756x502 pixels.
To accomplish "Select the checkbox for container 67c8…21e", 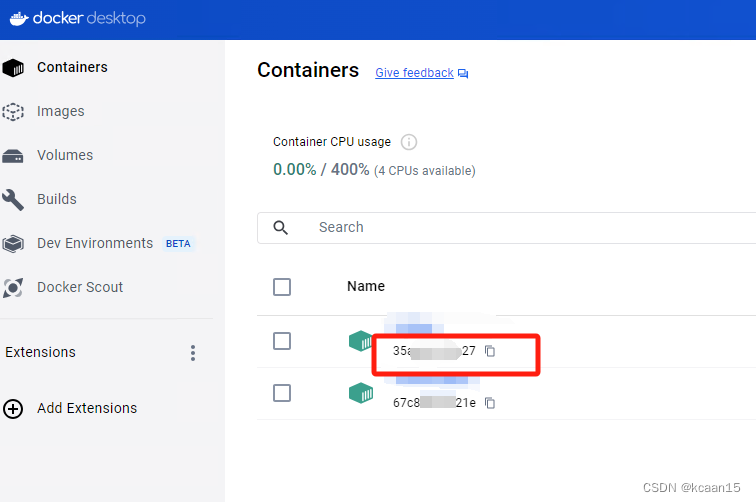I will pyautogui.click(x=282, y=393).
